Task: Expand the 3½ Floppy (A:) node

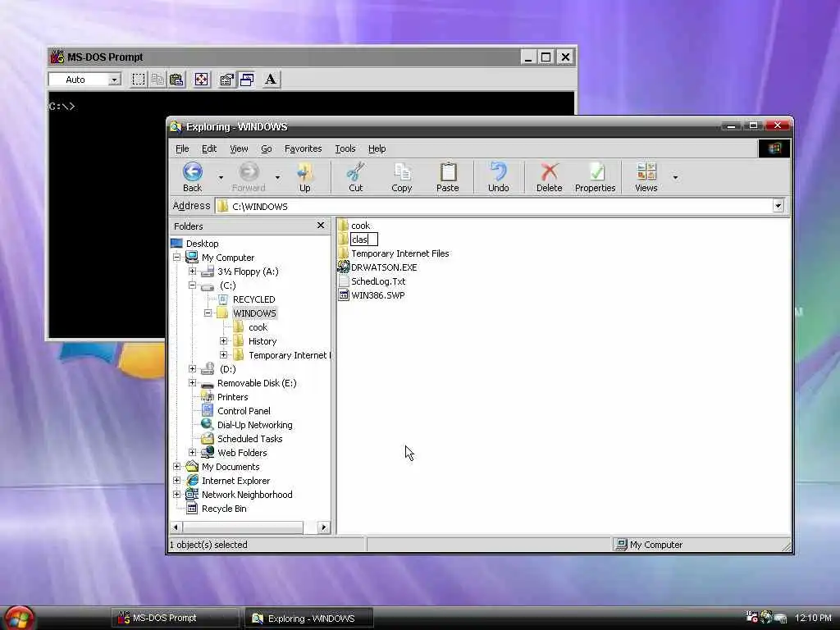Action: [x=192, y=271]
